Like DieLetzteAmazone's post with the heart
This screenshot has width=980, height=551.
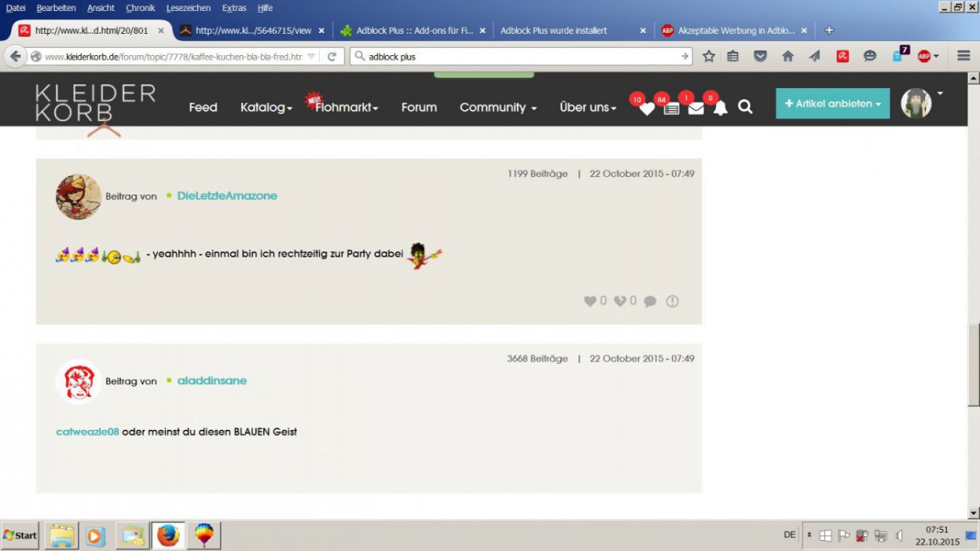pos(590,301)
